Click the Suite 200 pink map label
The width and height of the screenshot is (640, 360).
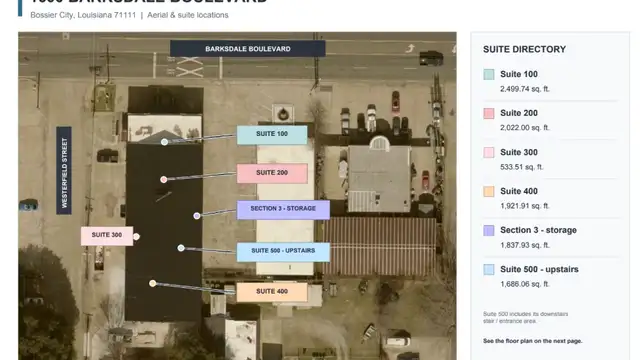tap(272, 173)
